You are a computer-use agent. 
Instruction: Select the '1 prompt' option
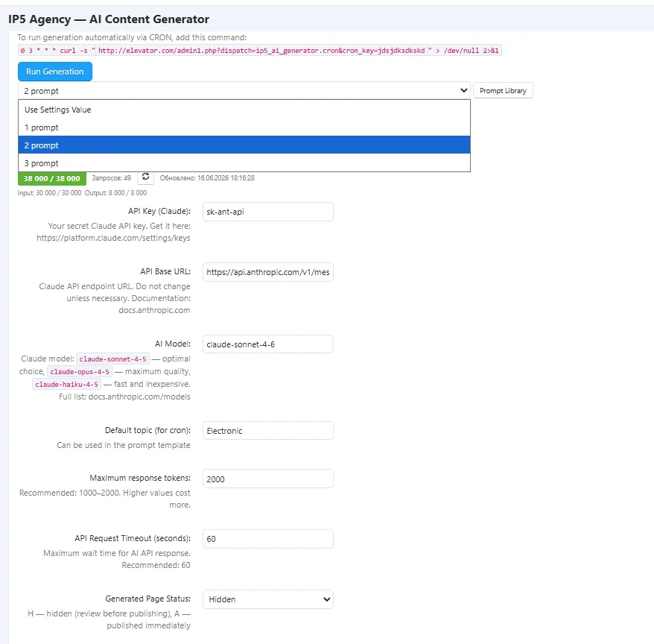[x=244, y=127]
